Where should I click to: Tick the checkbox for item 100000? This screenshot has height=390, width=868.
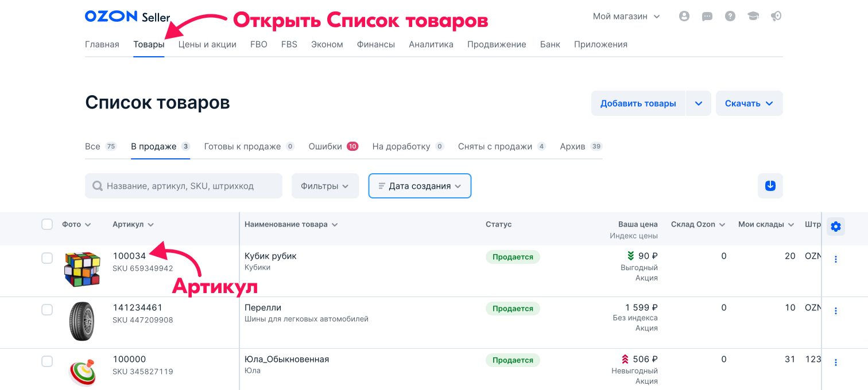pos(47,361)
